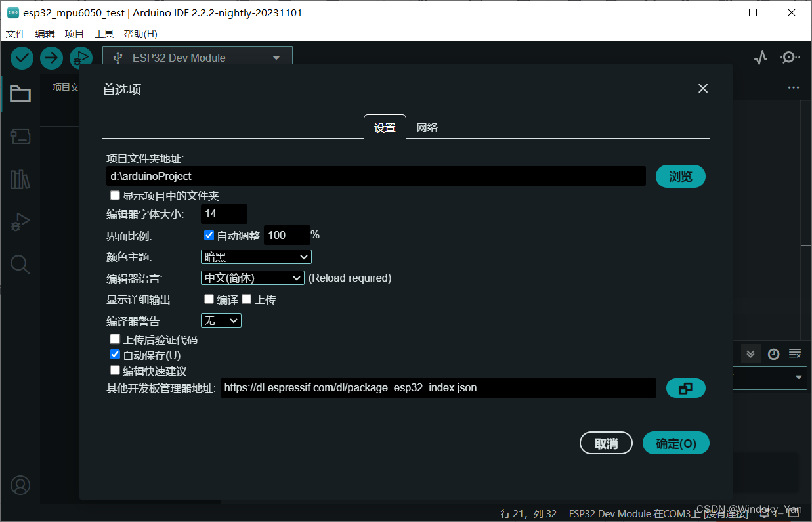Enable show files inside sketches checkbox

[115, 196]
